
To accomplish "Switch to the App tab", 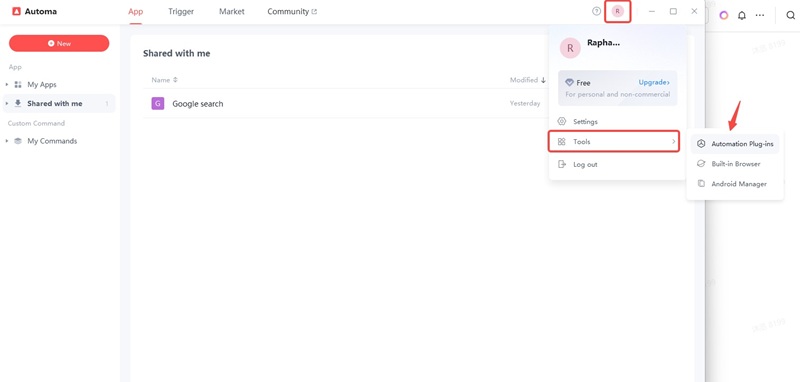I will pos(135,11).
